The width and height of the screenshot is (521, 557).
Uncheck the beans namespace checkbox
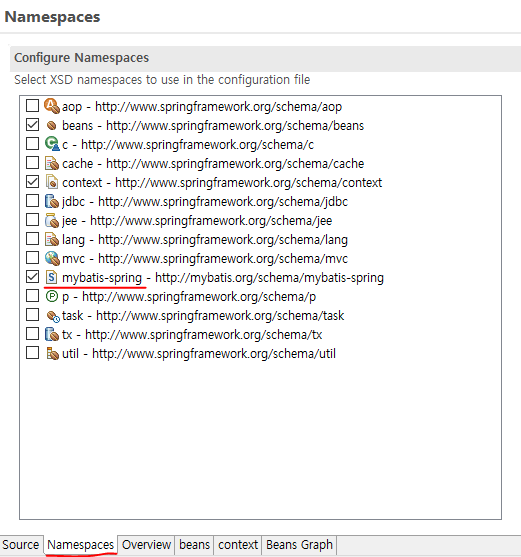point(32,125)
